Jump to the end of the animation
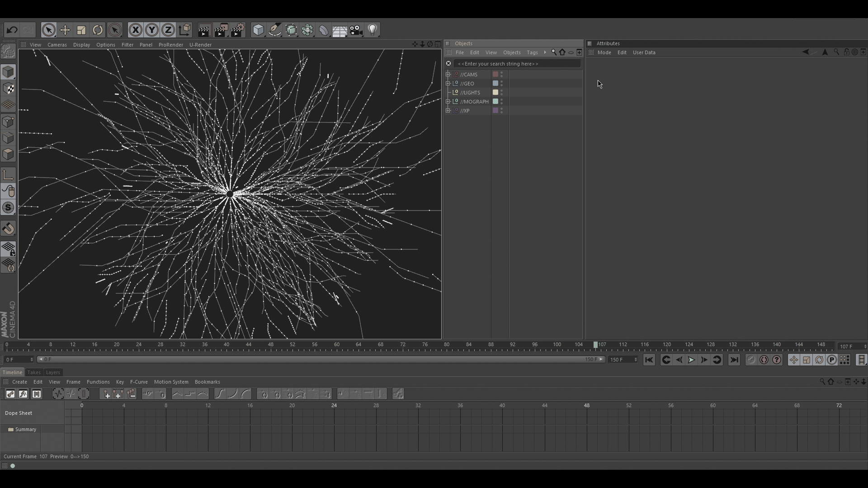Viewport: 868px width, 488px height. click(x=734, y=360)
